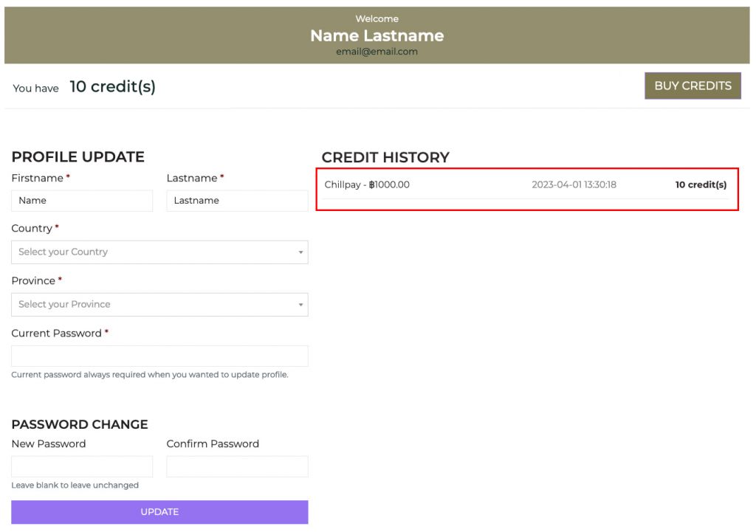
Task: Click the PROFILE UPDATE heading
Action: pyautogui.click(x=78, y=156)
